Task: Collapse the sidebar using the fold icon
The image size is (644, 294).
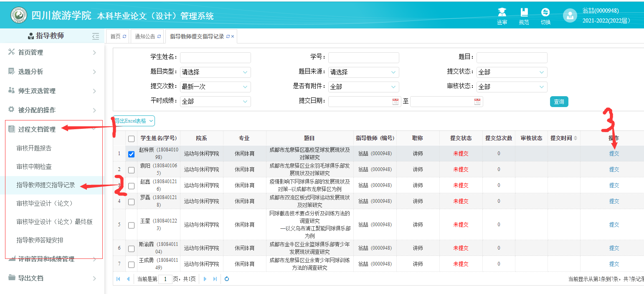Action: pos(96,36)
